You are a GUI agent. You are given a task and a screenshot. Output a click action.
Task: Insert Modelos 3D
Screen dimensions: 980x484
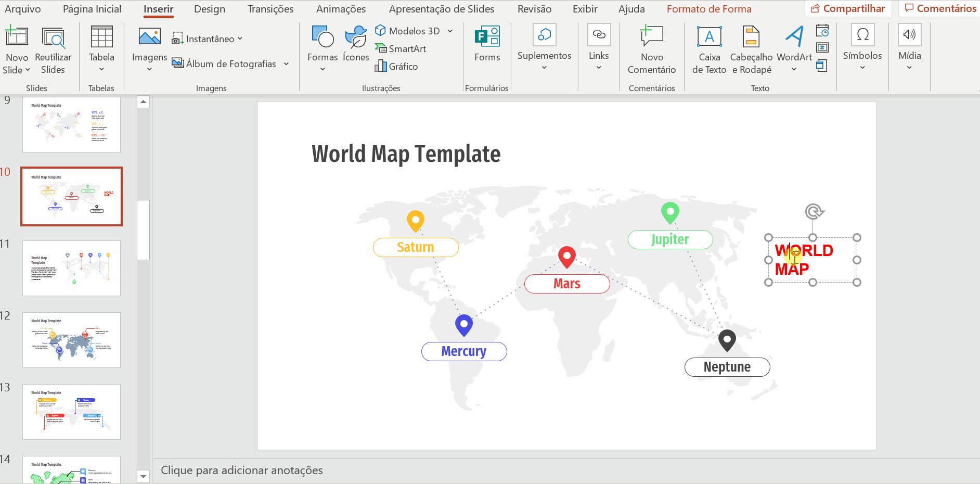point(408,31)
